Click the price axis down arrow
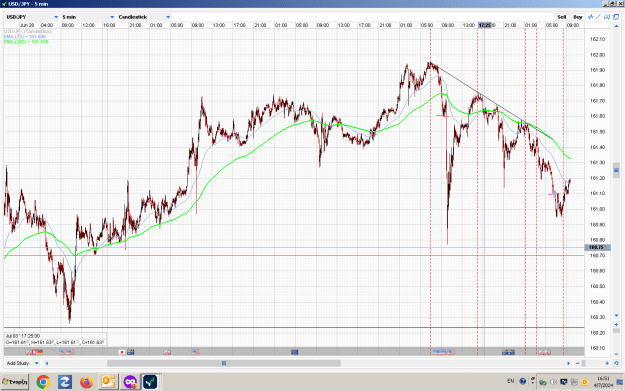 [x=616, y=316]
